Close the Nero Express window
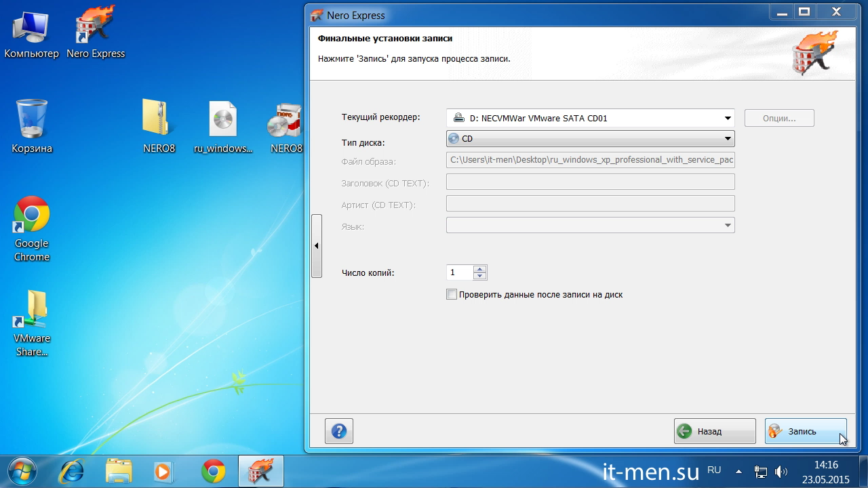Image resolution: width=868 pixels, height=488 pixels. tap(836, 12)
